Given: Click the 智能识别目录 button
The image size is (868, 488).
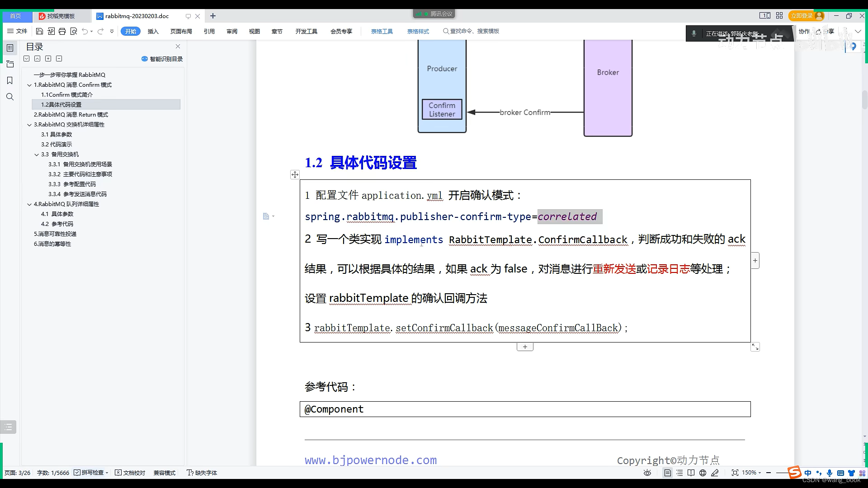Looking at the screenshot, I should point(161,59).
